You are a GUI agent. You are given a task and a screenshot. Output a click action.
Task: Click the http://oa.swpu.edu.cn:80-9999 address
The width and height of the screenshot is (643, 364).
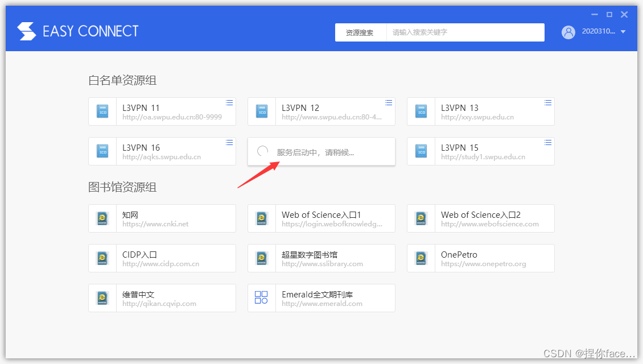click(172, 117)
